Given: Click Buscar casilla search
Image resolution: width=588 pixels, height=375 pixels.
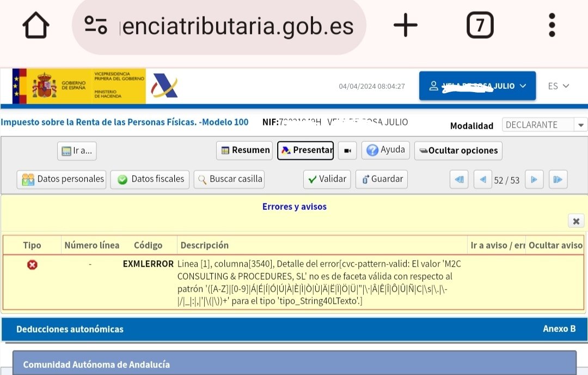Looking at the screenshot, I should [x=229, y=179].
